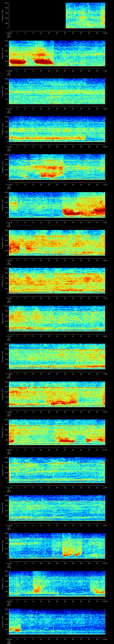Image resolution: width=114 pixels, height=644 pixels.
Task: Click the 13:16:00 time axis label
Action: click(x=9, y=298)
